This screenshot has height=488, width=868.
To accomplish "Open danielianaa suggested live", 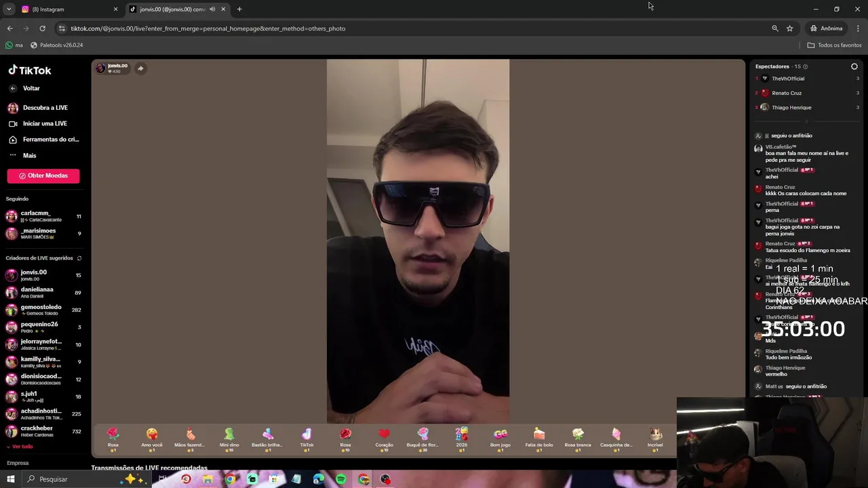I will coord(43,292).
